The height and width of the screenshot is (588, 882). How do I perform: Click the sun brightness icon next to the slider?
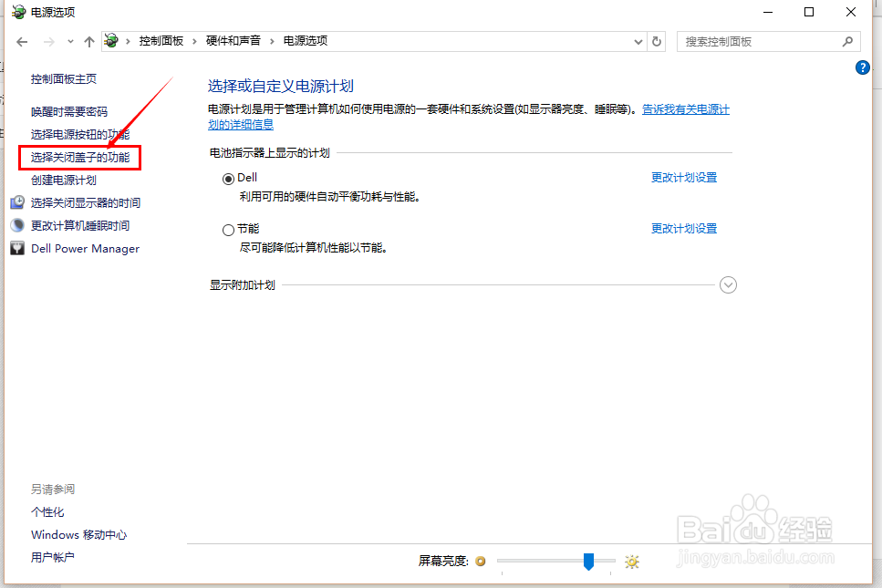(632, 561)
